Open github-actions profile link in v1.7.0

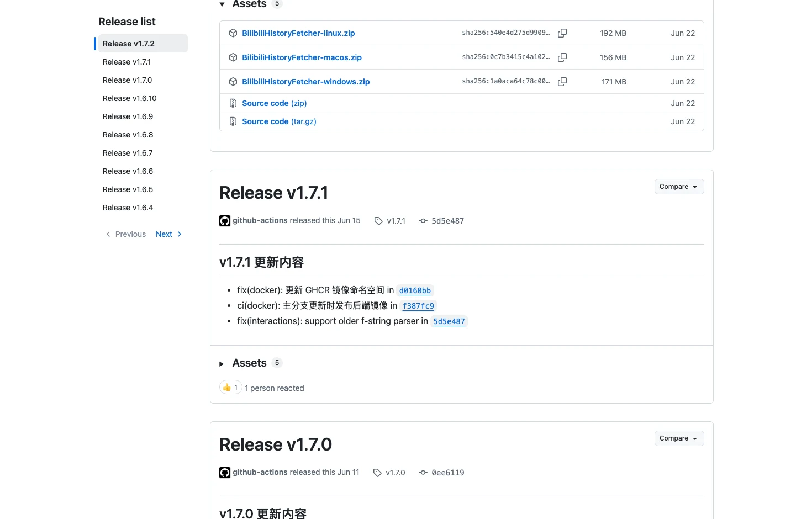[x=260, y=472]
